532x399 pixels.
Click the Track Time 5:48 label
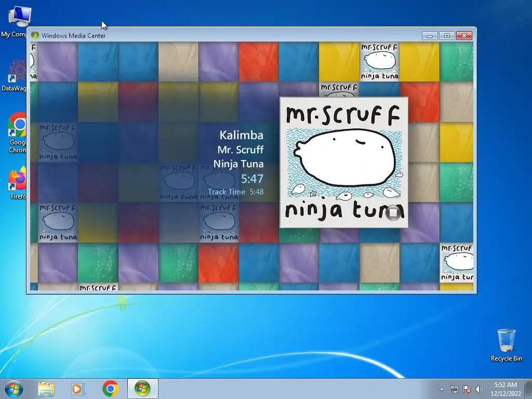pyautogui.click(x=236, y=192)
